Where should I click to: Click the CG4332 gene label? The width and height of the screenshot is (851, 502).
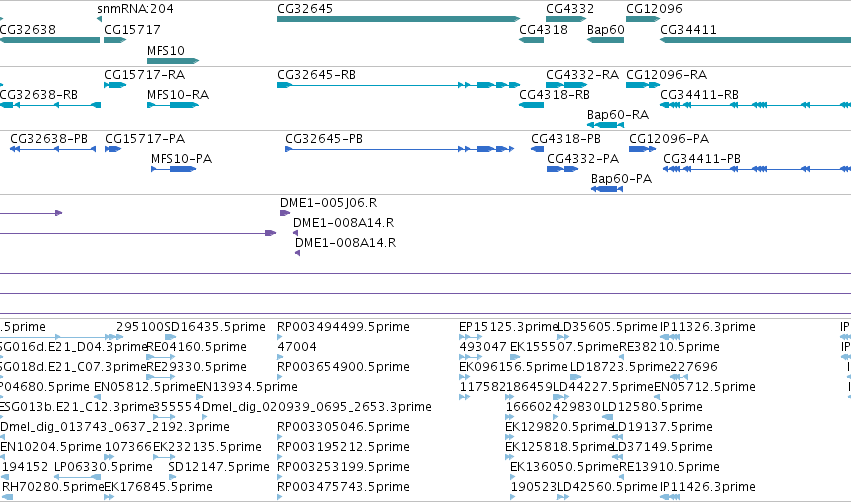[570, 9]
